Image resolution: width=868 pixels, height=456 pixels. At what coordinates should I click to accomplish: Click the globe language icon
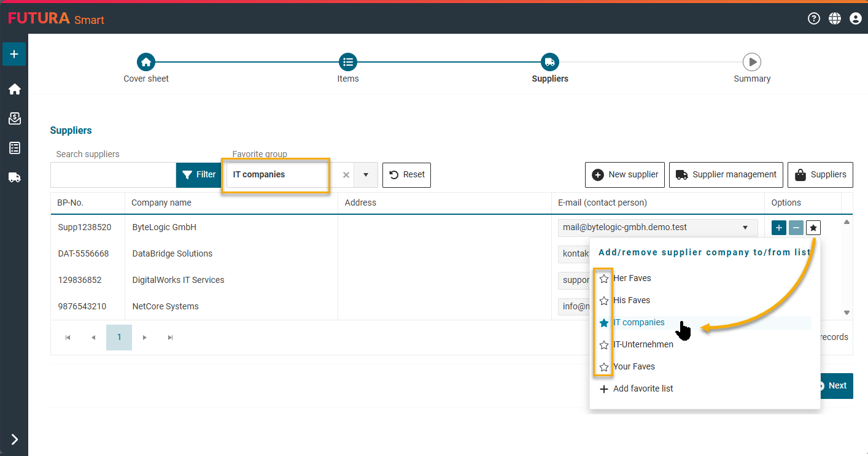click(835, 18)
